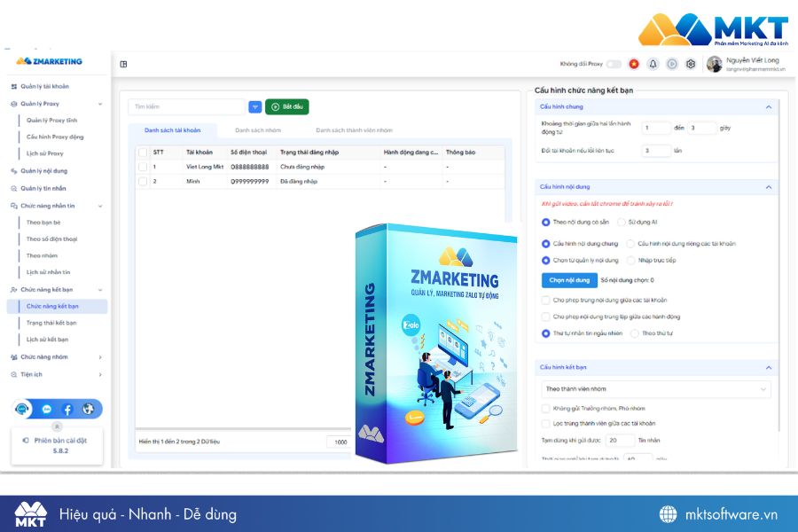Collapse the Cấu hình nội dung section
Screen dimensions: 798x532
[769, 187]
